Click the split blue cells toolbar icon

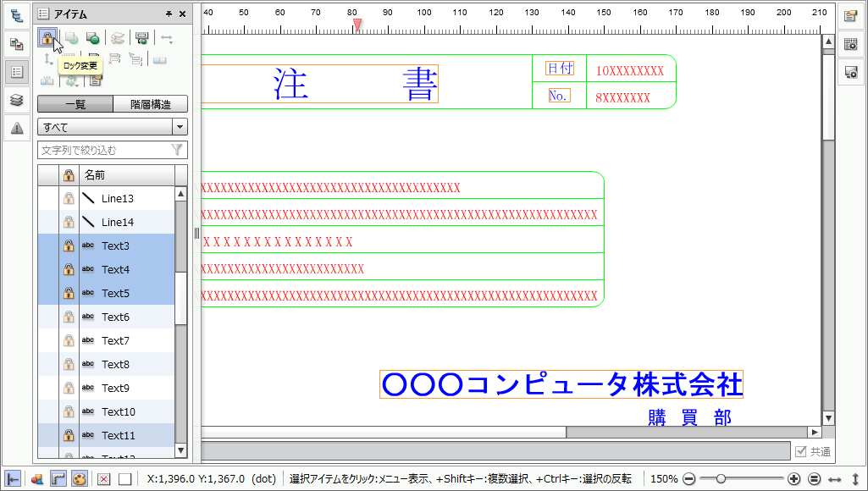point(47,80)
